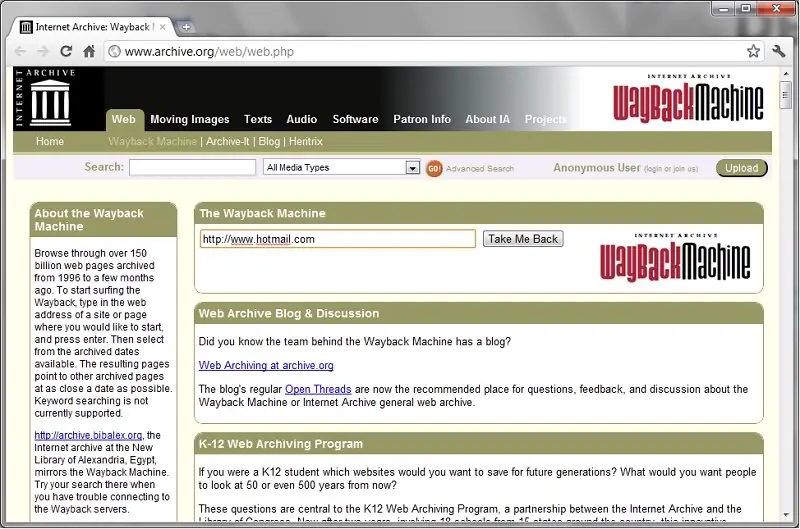Open the Texts tab
Image resolution: width=800 pixels, height=529 pixels.
[258, 119]
